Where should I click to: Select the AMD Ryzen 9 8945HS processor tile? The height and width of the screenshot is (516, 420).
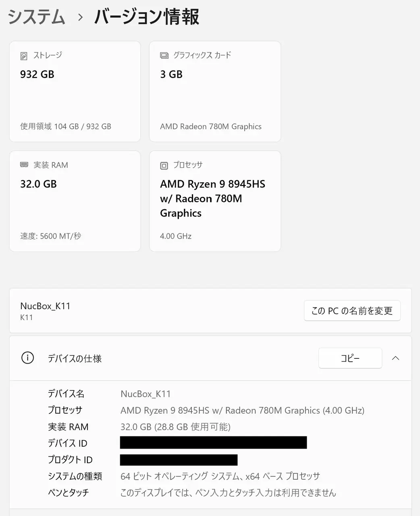[215, 201]
